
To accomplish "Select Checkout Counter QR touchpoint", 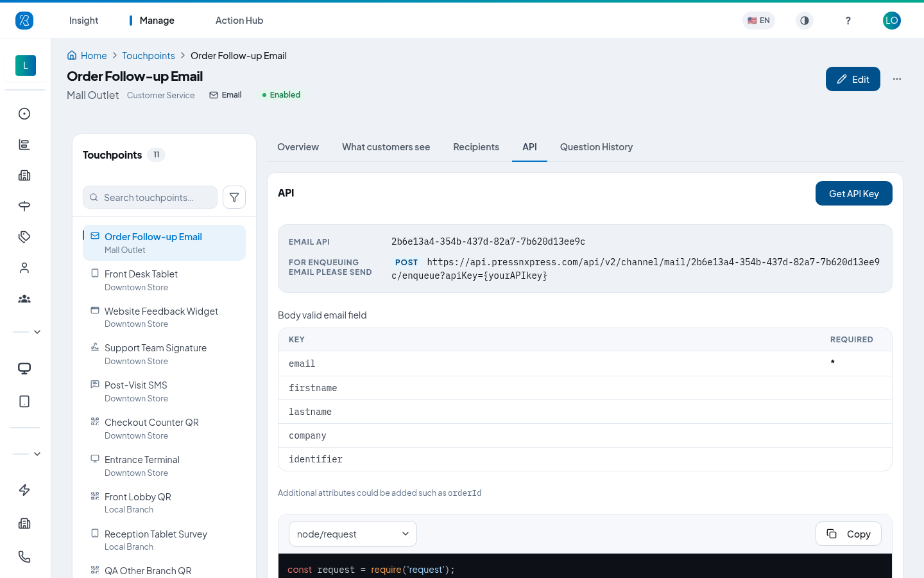I will click(x=164, y=429).
